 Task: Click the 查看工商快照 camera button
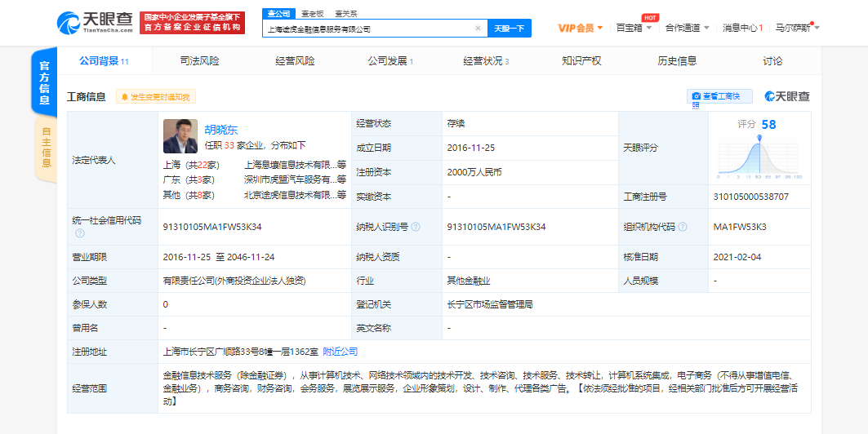719,96
